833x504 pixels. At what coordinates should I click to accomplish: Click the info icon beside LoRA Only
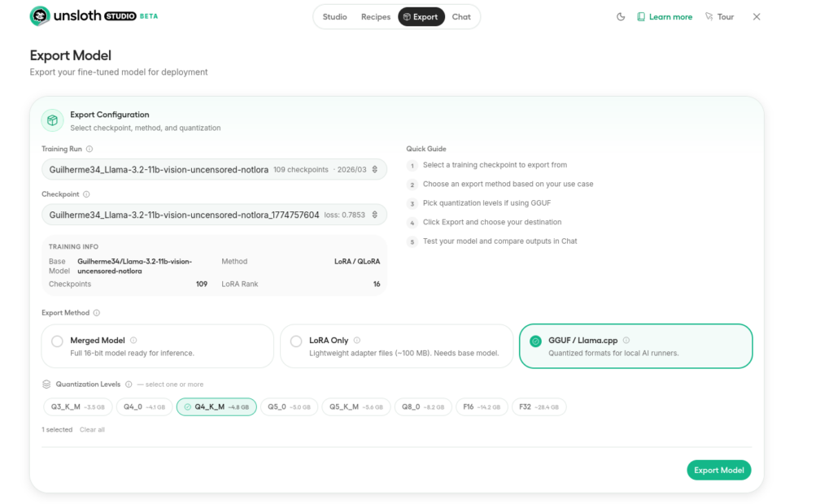(357, 341)
